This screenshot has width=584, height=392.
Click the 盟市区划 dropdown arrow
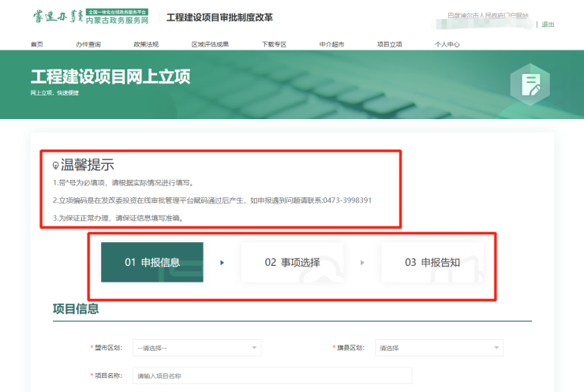click(254, 348)
